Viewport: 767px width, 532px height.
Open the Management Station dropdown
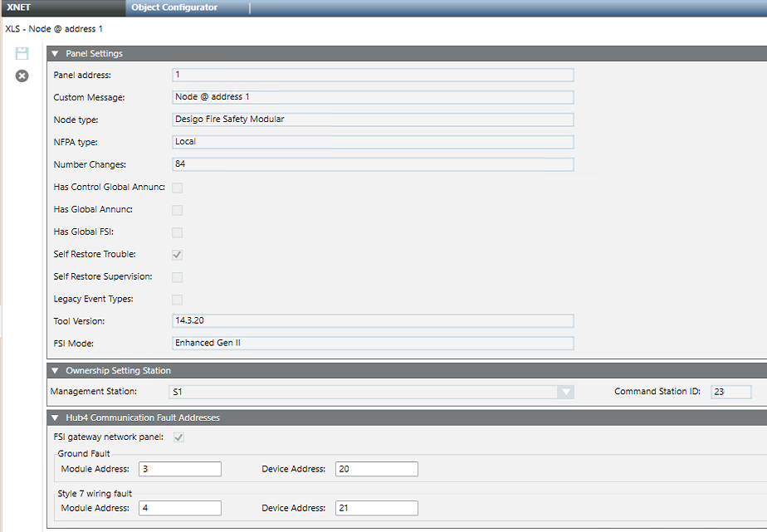(565, 391)
